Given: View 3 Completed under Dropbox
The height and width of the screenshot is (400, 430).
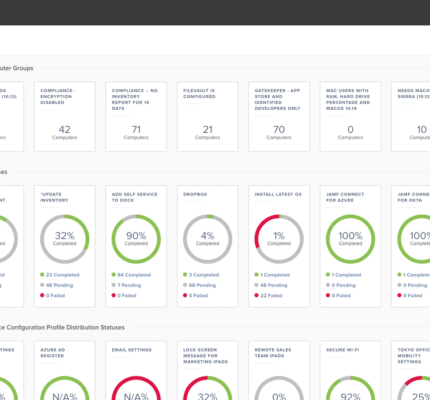Looking at the screenshot, I should point(201,275).
